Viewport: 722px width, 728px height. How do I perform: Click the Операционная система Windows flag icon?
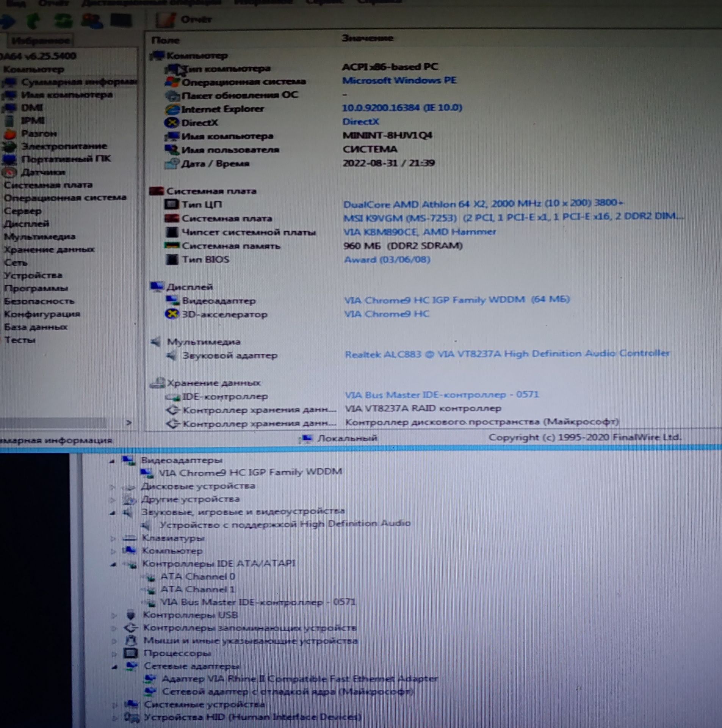click(x=172, y=82)
